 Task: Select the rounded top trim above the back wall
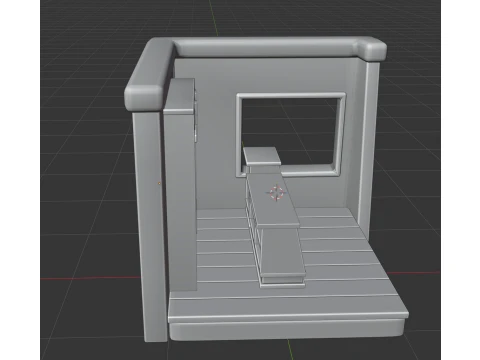(267, 47)
